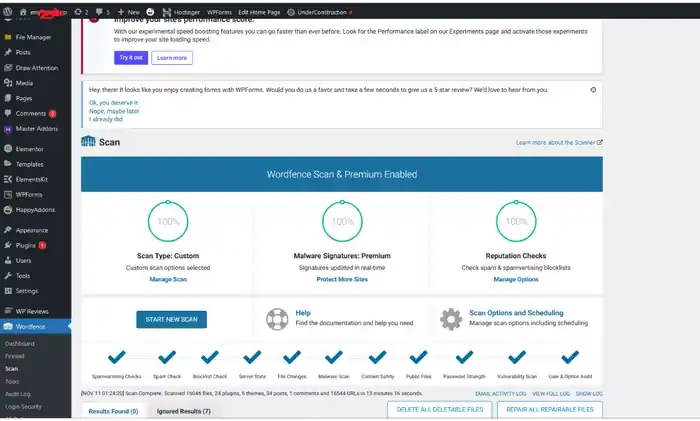Open WPForms in the sidebar
The height and width of the screenshot is (421, 700).
tap(29, 195)
